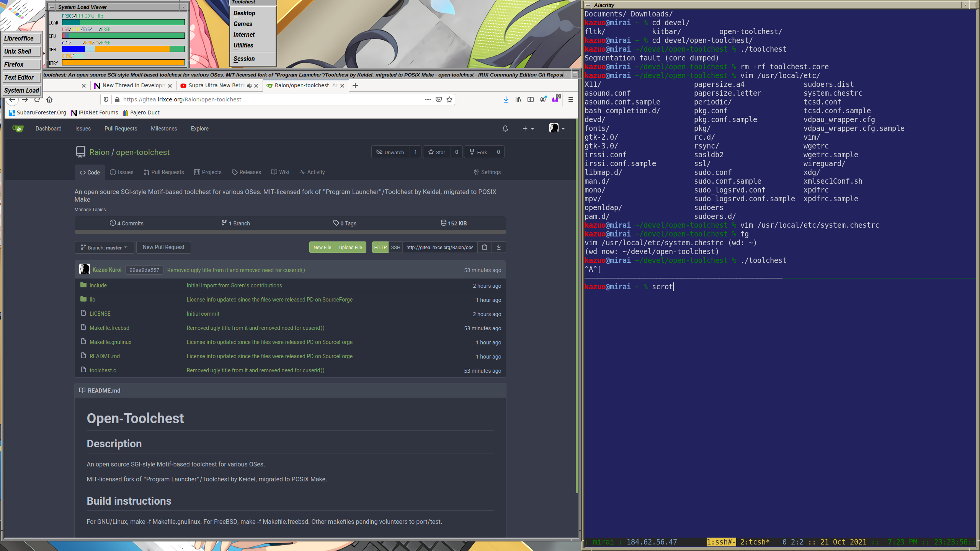Open toolchest.c file link

(103, 370)
